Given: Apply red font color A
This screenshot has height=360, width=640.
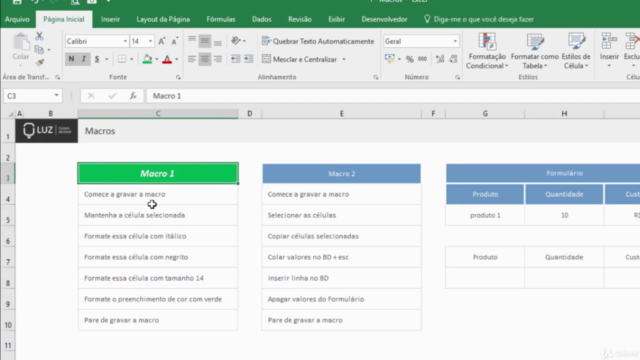Looking at the screenshot, I should [167, 59].
